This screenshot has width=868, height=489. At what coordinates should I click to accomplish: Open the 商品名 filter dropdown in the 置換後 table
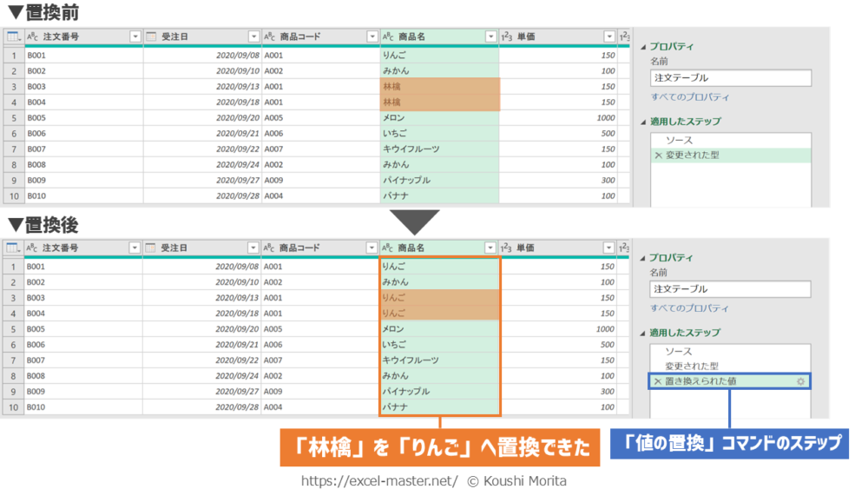point(490,248)
